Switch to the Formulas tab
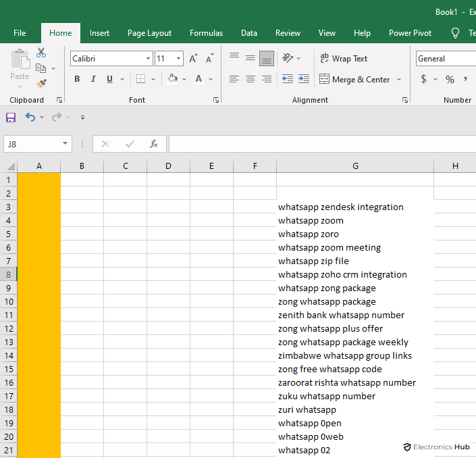Image resolution: width=476 pixels, height=458 pixels. [206, 33]
